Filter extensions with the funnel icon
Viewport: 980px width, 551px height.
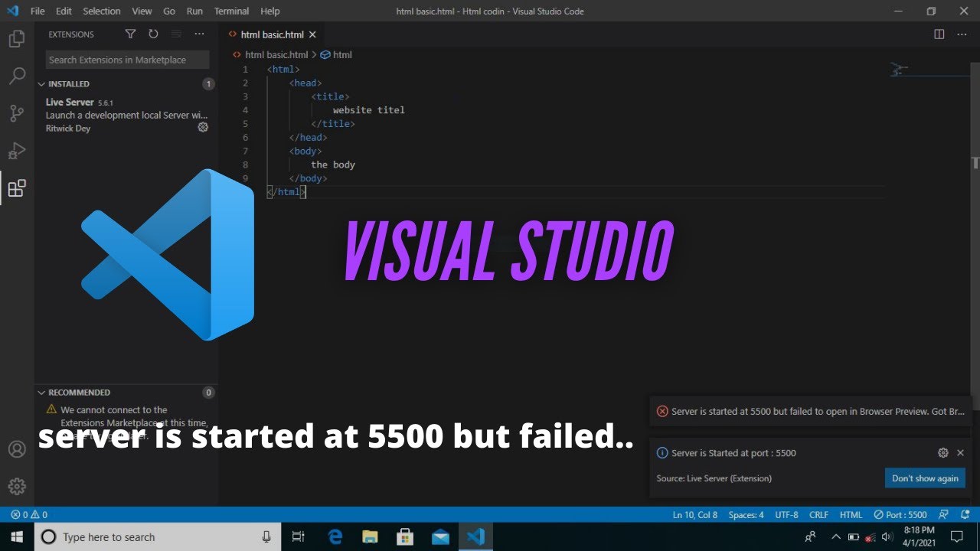pyautogui.click(x=130, y=34)
